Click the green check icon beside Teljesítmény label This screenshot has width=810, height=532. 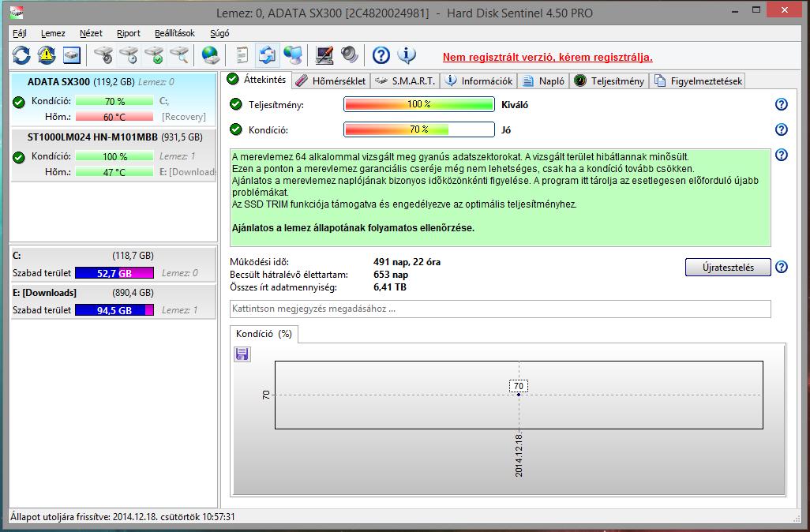point(235,104)
